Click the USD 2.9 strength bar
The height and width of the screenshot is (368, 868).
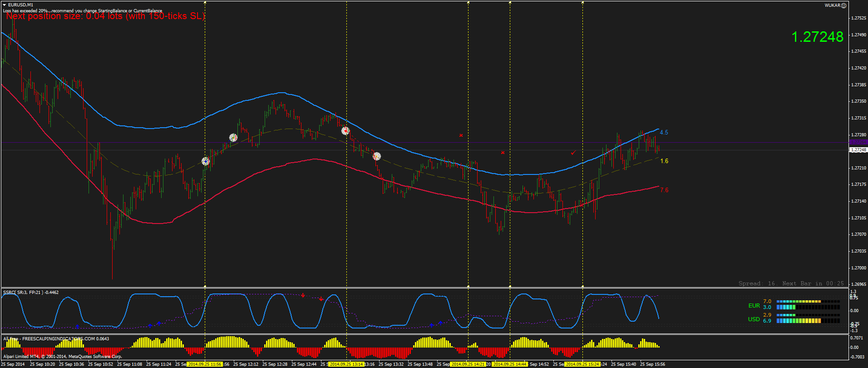(x=808, y=315)
